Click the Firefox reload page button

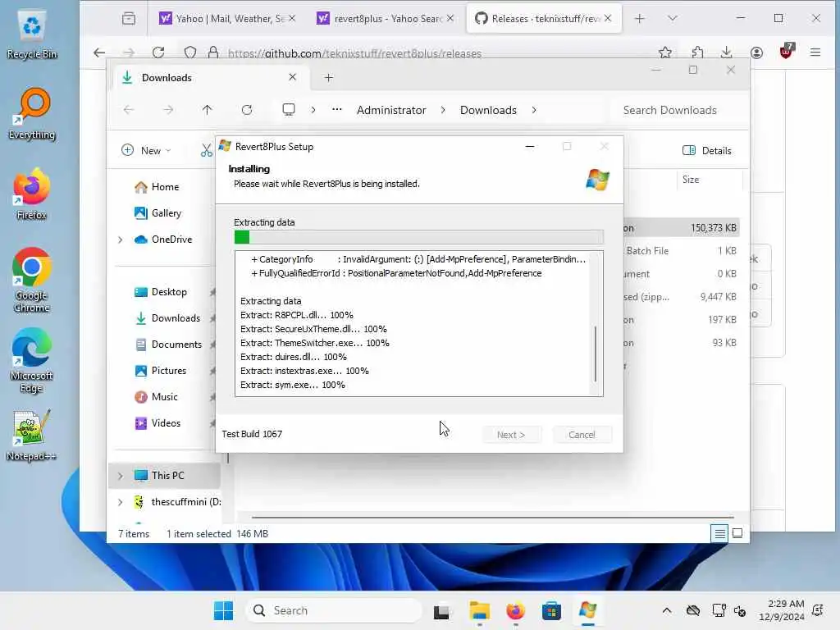(x=158, y=52)
